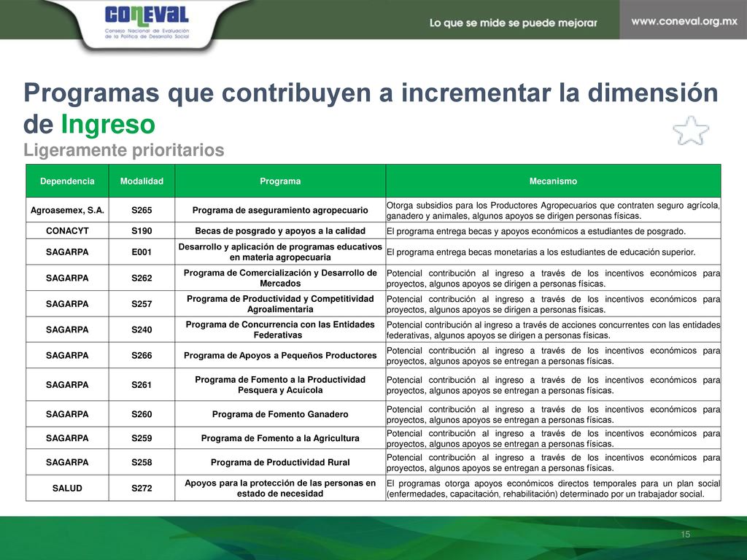Click subtitle 'Ligeramente prioritarios'

(x=124, y=150)
